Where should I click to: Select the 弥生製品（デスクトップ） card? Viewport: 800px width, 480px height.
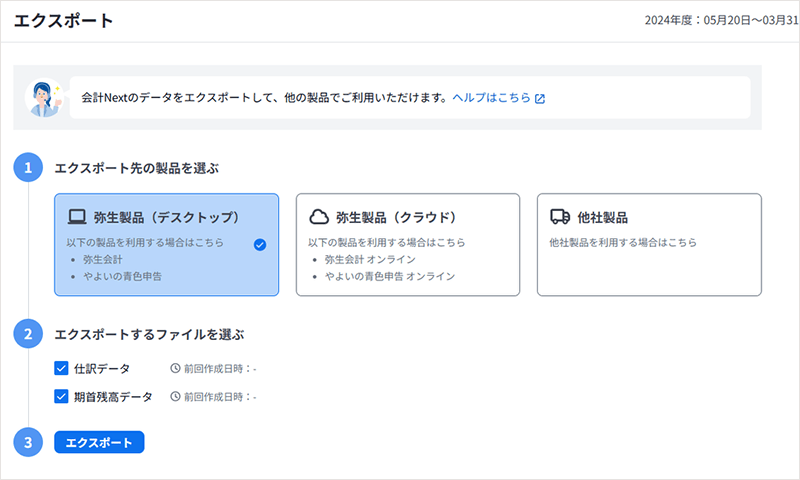[166, 244]
